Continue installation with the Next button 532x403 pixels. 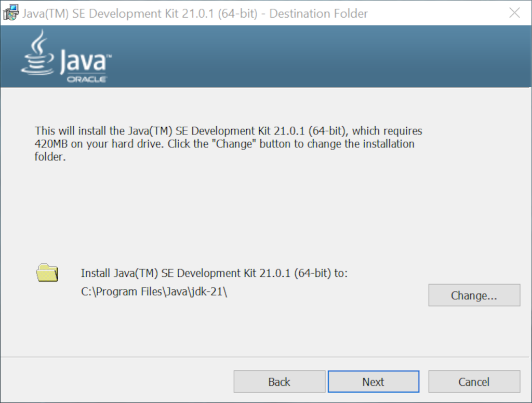pos(373,382)
